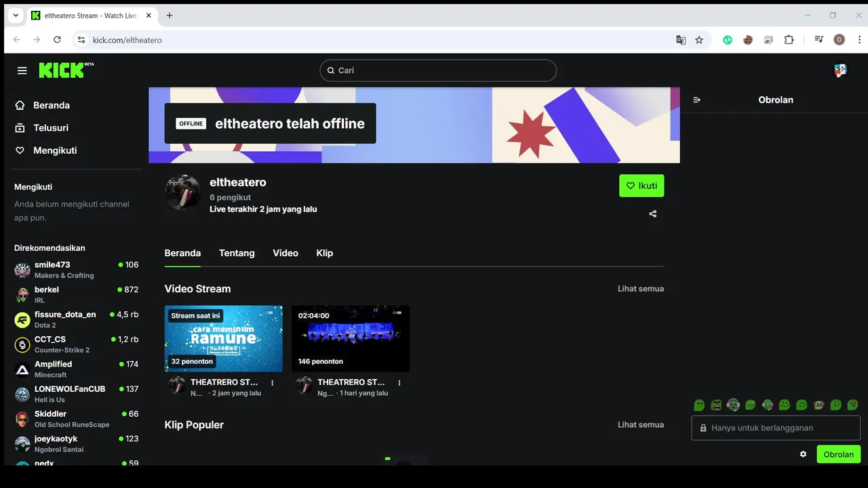Open cookie extension icon
Screen dimensions: 868x488
point(748,40)
